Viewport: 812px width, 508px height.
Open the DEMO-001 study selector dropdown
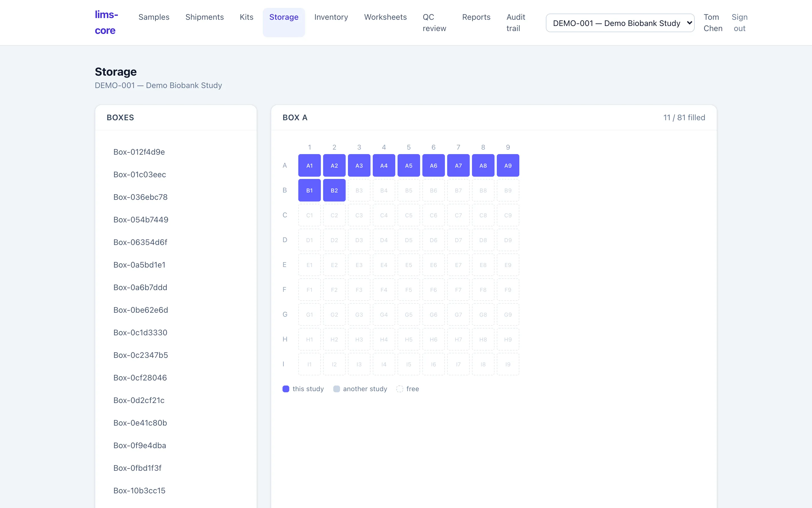tap(620, 23)
